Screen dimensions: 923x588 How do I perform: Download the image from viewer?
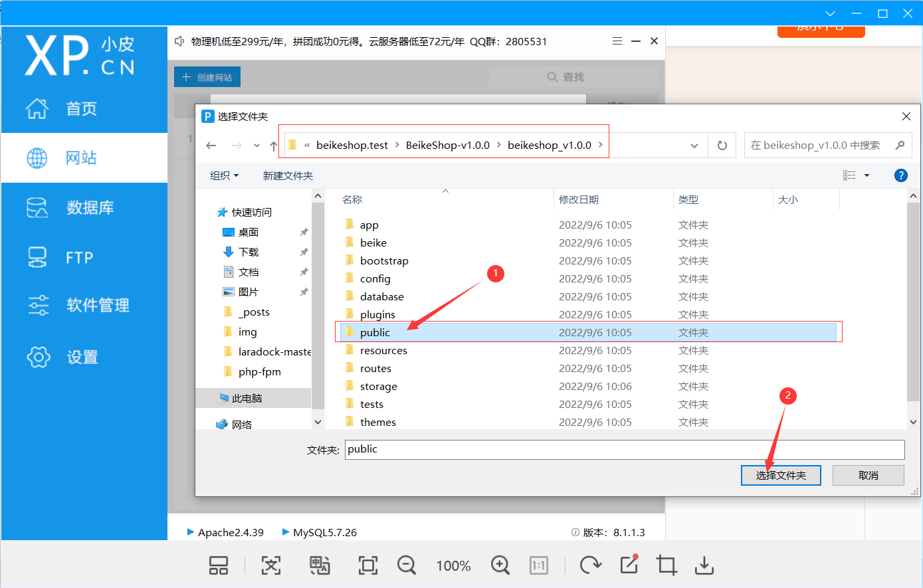(x=704, y=565)
